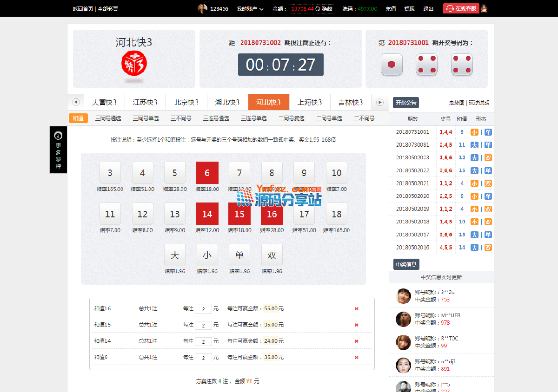Click the bet amount field for 和值15
Image resolution: width=558 pixels, height=392 pixels.
click(203, 325)
